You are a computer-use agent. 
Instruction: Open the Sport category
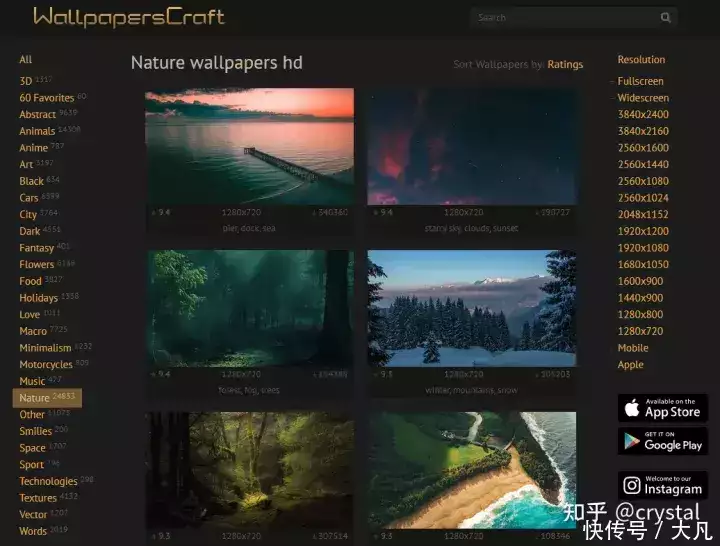click(31, 465)
